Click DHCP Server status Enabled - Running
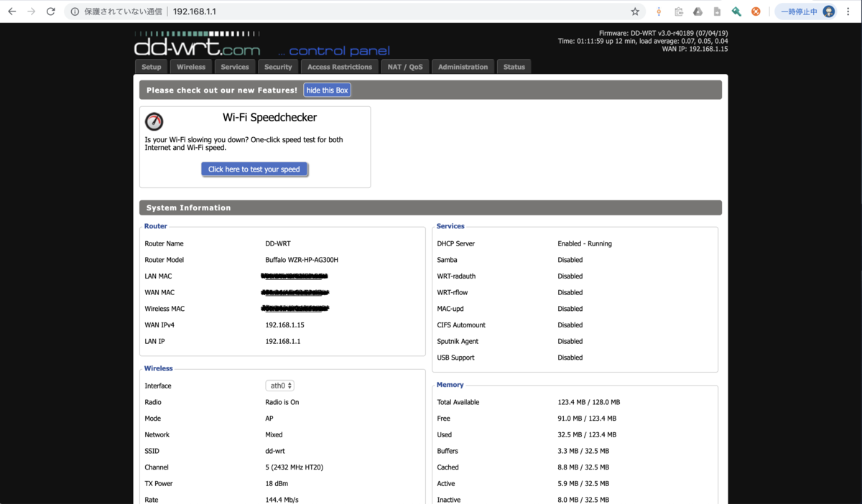The image size is (862, 504). pyautogui.click(x=585, y=244)
